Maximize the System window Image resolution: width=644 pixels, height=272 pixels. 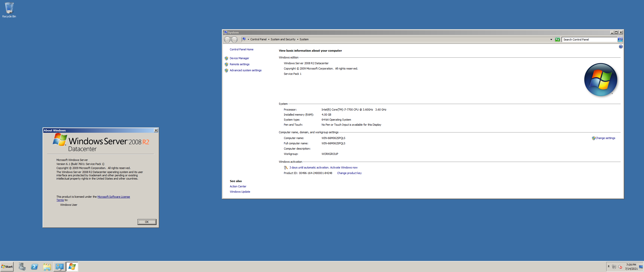click(x=616, y=32)
